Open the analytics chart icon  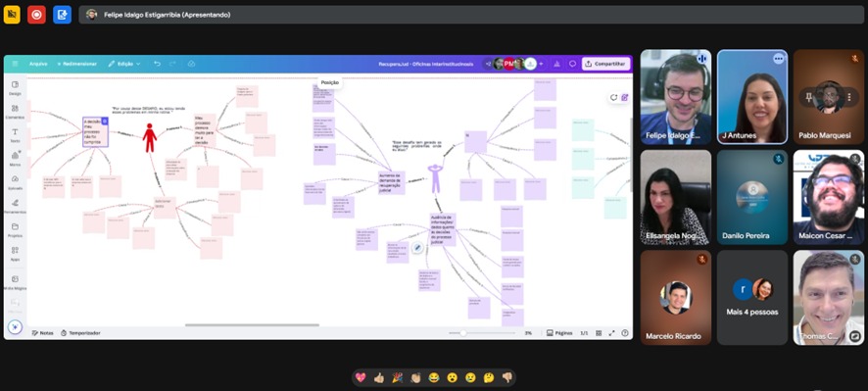pyautogui.click(x=556, y=64)
